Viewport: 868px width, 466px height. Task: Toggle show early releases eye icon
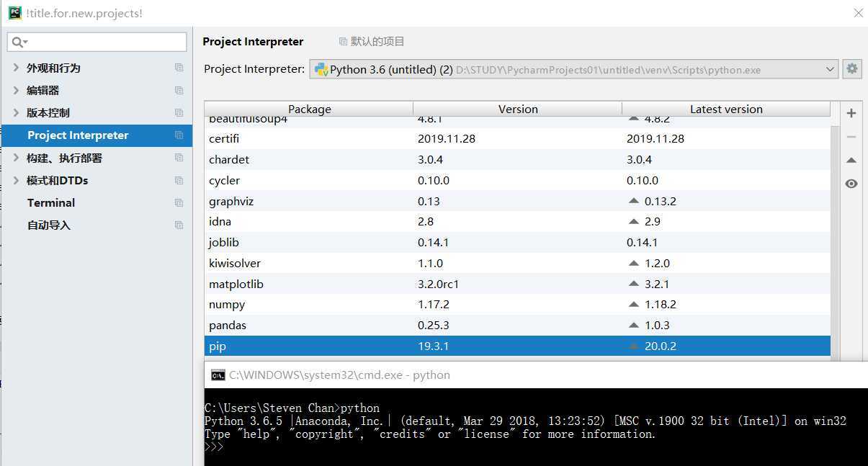pyautogui.click(x=851, y=184)
